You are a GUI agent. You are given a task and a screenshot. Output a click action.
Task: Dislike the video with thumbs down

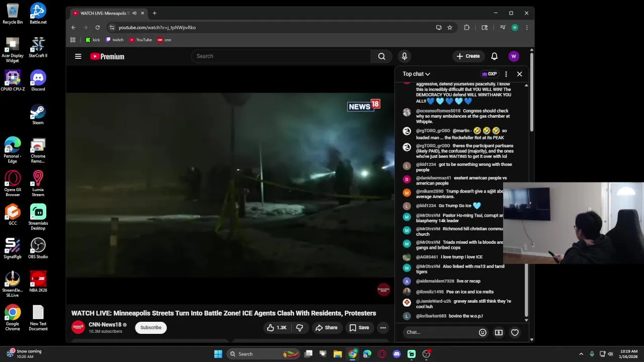[x=299, y=328]
